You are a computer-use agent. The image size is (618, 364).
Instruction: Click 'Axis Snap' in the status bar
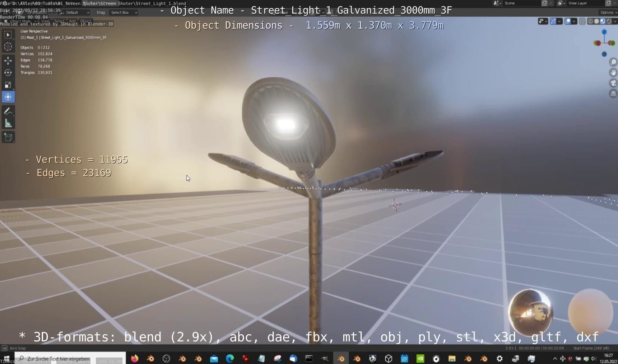click(x=18, y=348)
